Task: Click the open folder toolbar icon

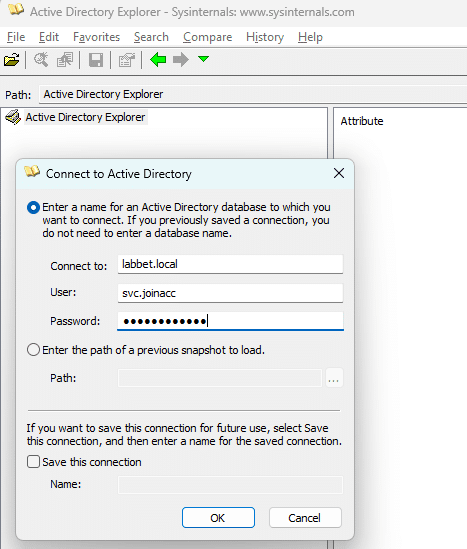Action: point(12,60)
